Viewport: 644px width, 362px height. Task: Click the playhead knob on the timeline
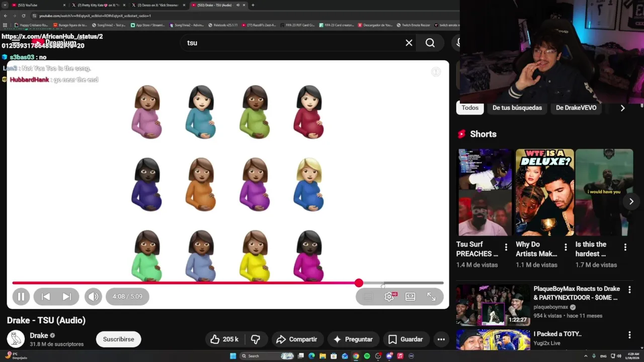(x=359, y=283)
